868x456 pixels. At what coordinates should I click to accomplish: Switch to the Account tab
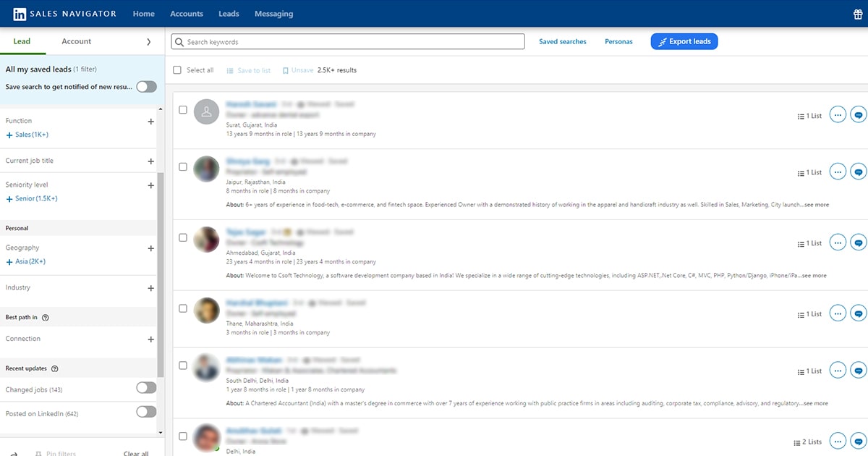pos(76,41)
